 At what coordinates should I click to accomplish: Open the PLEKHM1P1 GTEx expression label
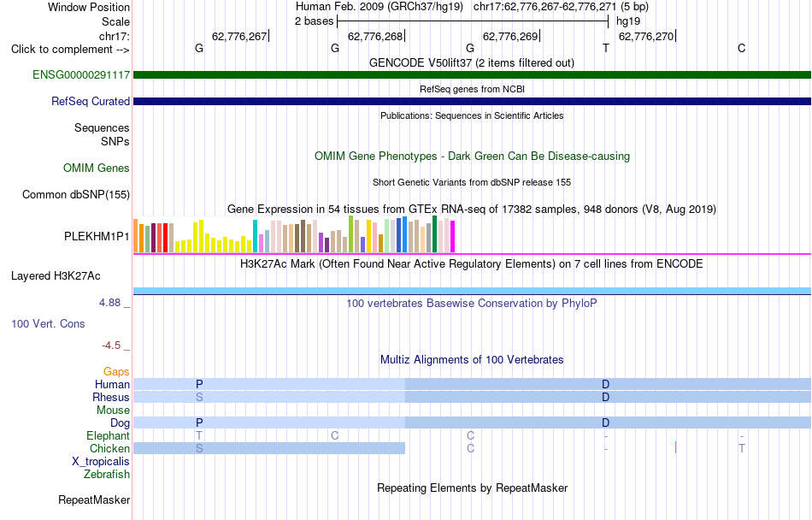point(97,236)
